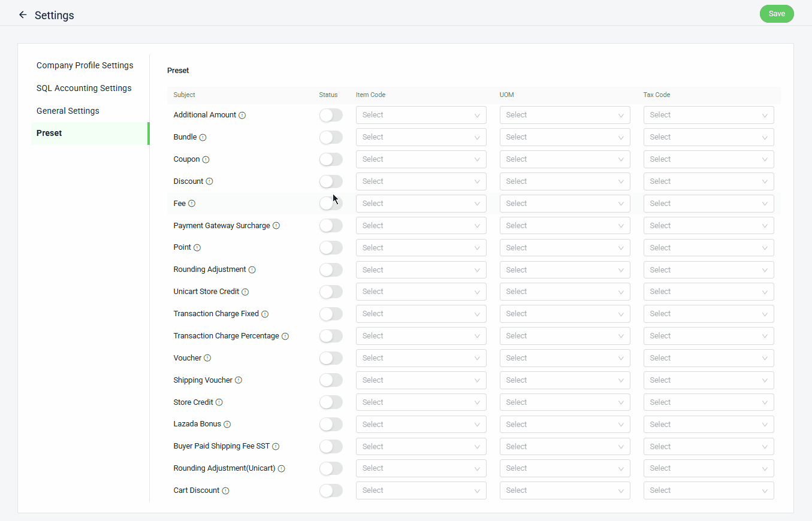Turn on the Voucher status switch

331,358
